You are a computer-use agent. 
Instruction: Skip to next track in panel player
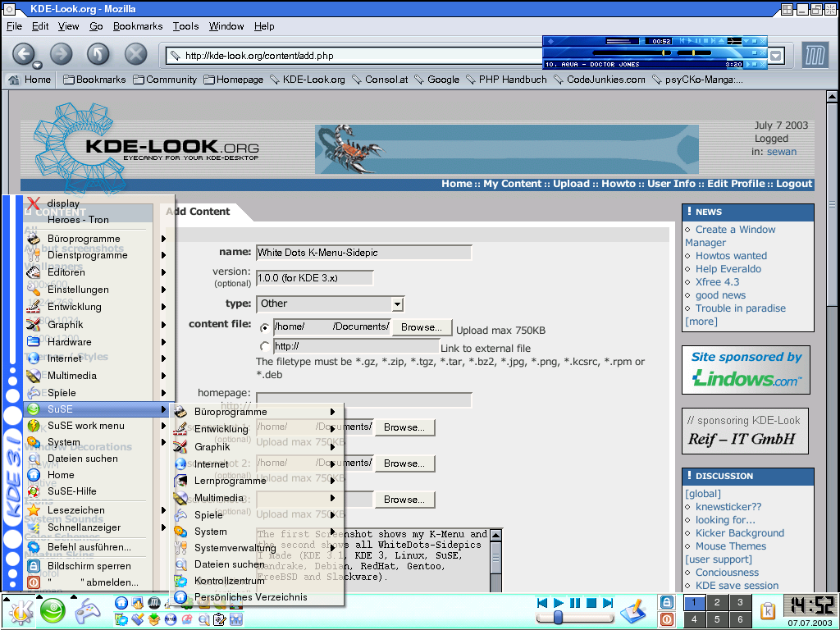pyautogui.click(x=608, y=603)
